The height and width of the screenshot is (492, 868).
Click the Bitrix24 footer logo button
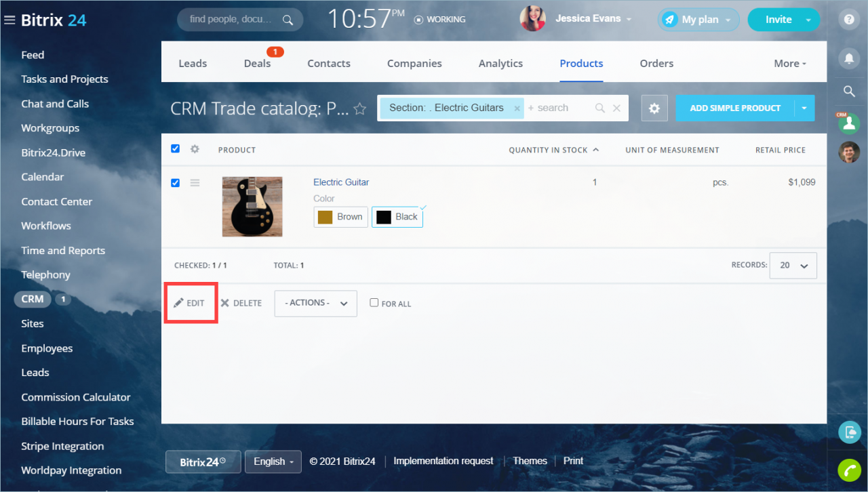click(x=203, y=462)
